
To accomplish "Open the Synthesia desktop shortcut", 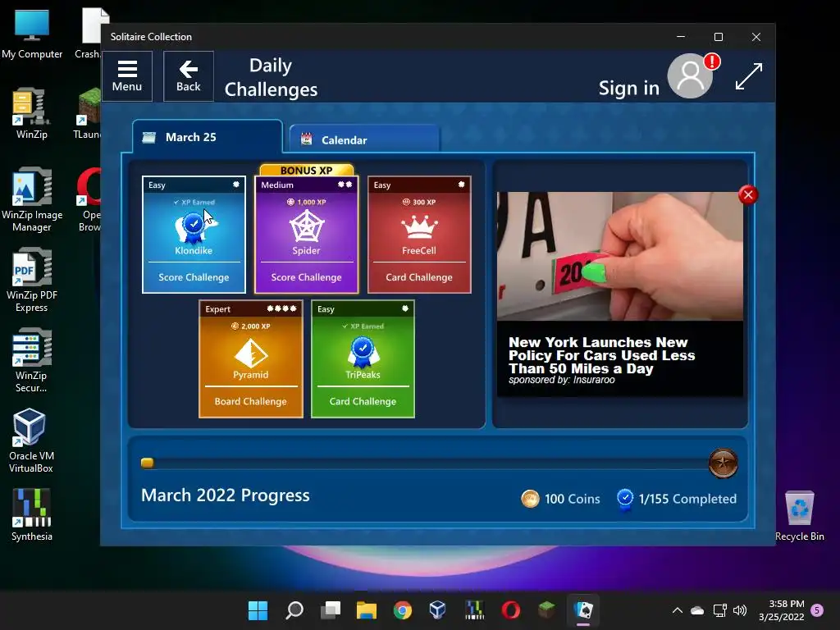I will [32, 515].
